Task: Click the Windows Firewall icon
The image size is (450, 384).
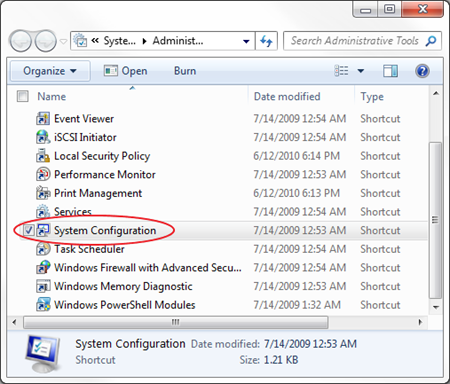Action: (x=43, y=268)
